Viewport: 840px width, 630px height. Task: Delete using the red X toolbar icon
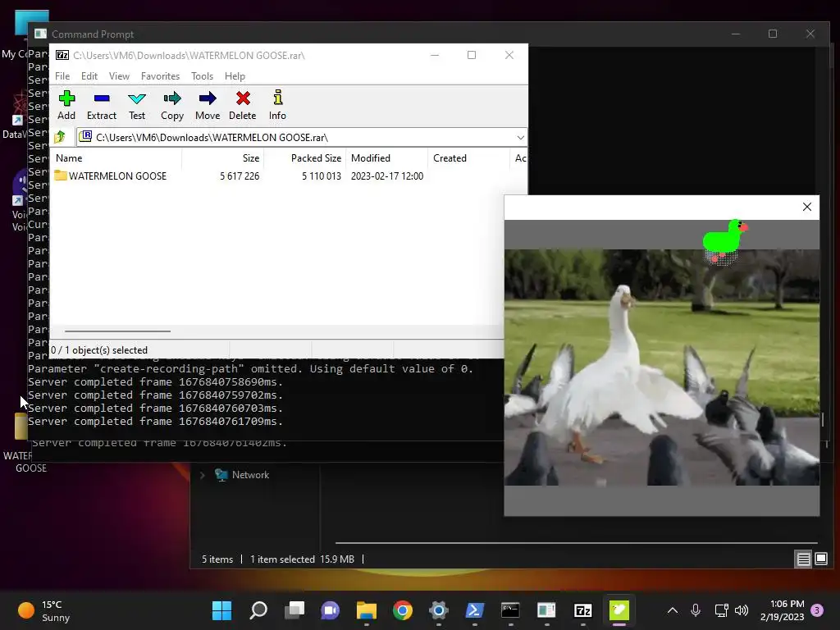coord(243,105)
